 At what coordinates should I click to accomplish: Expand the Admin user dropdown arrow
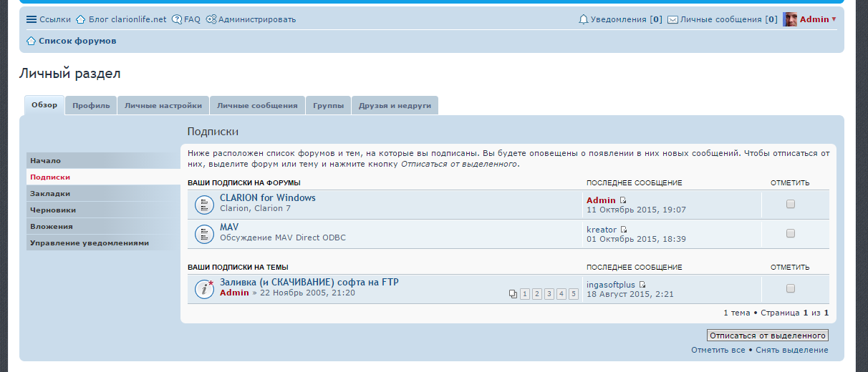tap(834, 19)
